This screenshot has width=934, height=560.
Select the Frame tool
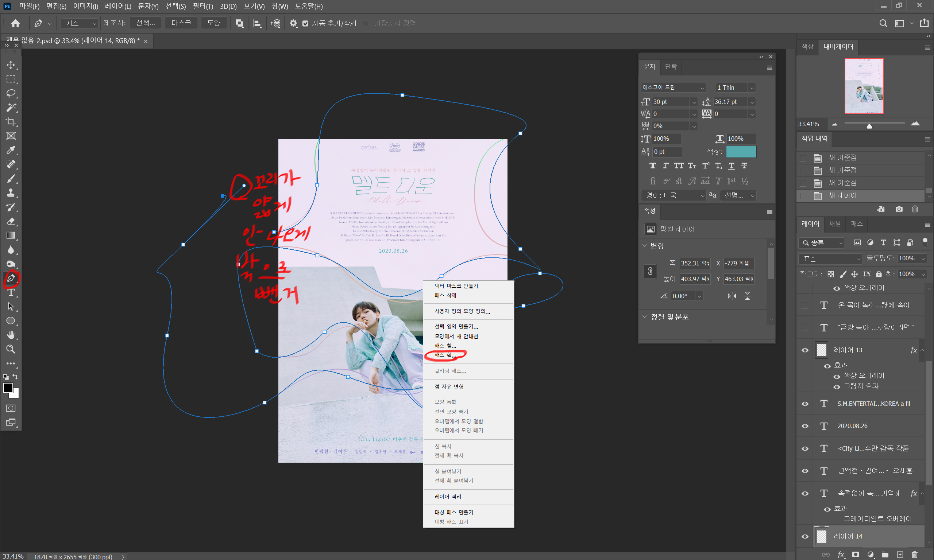(11, 136)
